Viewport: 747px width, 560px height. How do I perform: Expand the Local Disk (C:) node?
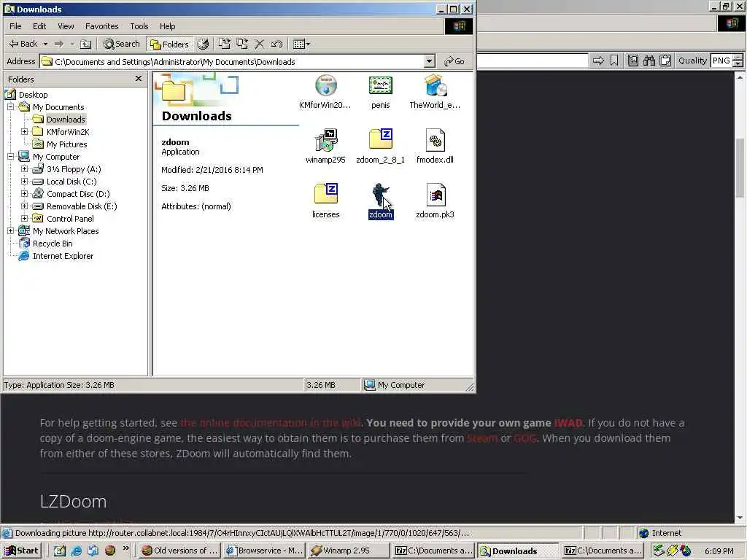click(x=24, y=182)
